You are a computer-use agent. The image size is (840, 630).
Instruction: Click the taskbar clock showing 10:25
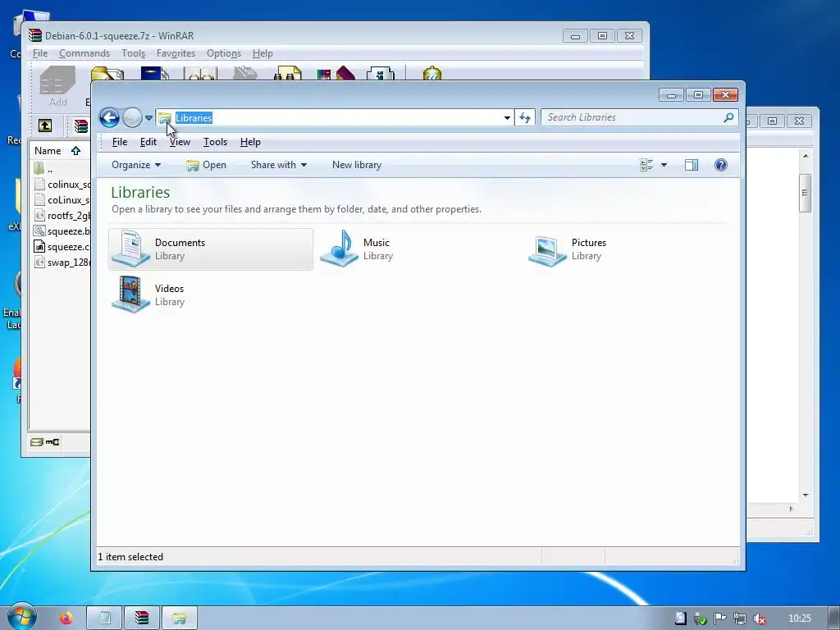click(x=800, y=619)
